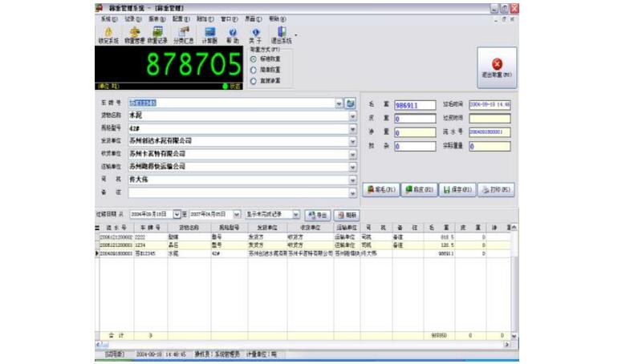Click the 毛重 input field showing 986911

[x=415, y=106]
